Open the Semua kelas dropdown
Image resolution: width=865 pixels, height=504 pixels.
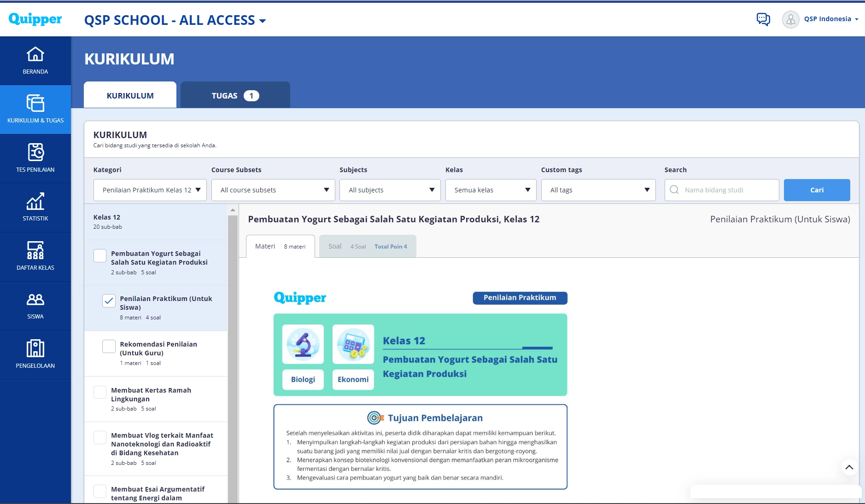coord(491,190)
